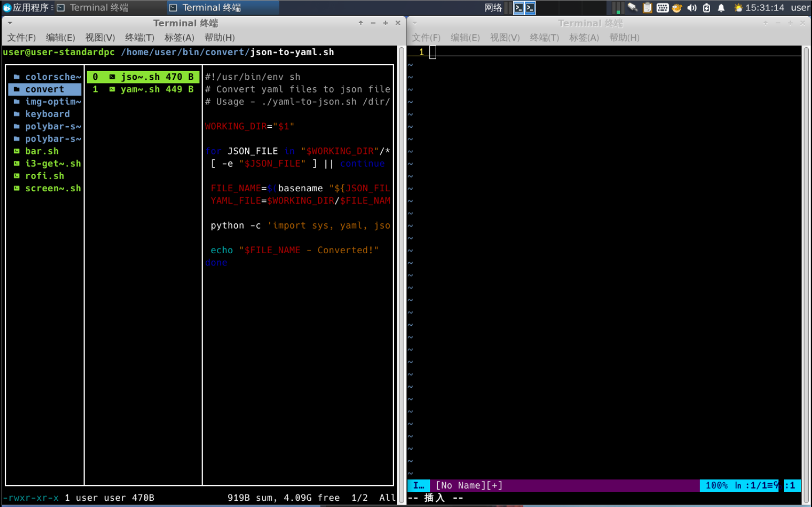Click 'WORKING_DIR="$1"' line in preview
Image resolution: width=812 pixels, height=507 pixels.
(249, 127)
